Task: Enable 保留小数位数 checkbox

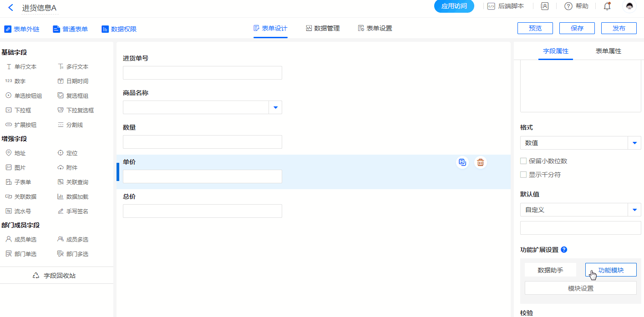Action: pyautogui.click(x=523, y=161)
